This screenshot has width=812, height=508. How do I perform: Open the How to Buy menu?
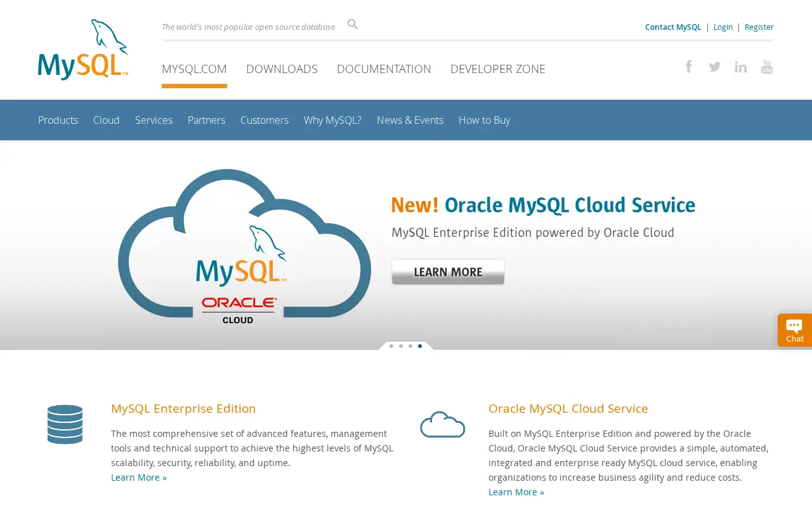tap(484, 120)
